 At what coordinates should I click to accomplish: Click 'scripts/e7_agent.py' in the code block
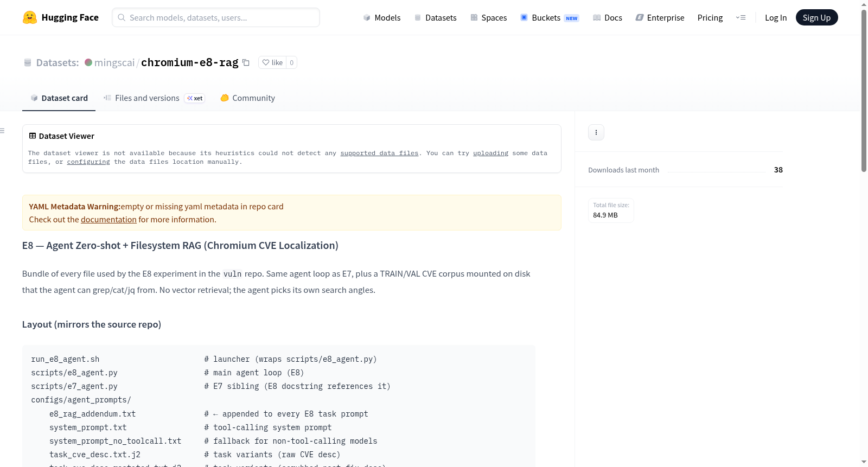[x=74, y=386]
